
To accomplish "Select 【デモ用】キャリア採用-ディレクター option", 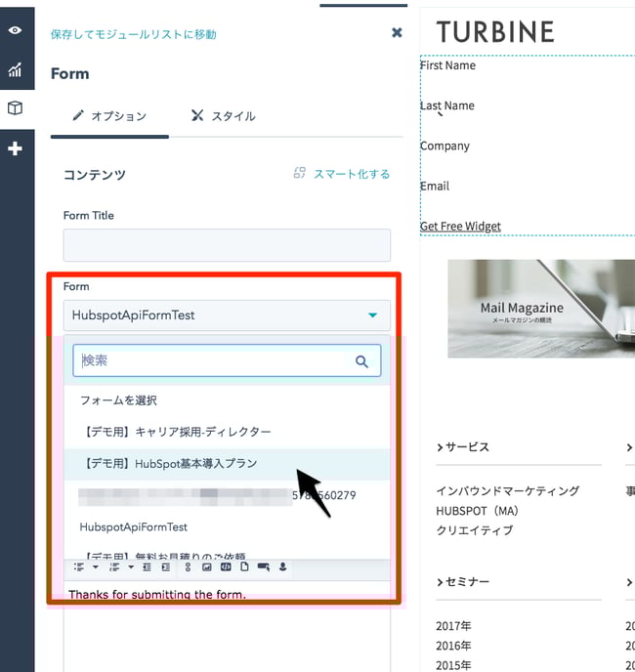I will pyautogui.click(x=227, y=432).
